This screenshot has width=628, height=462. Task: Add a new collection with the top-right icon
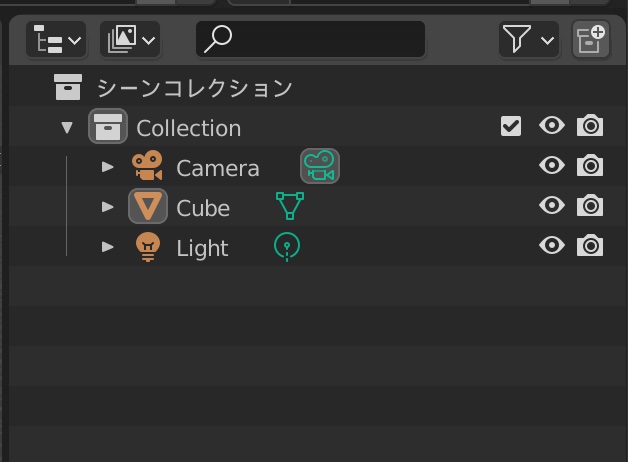click(590, 40)
